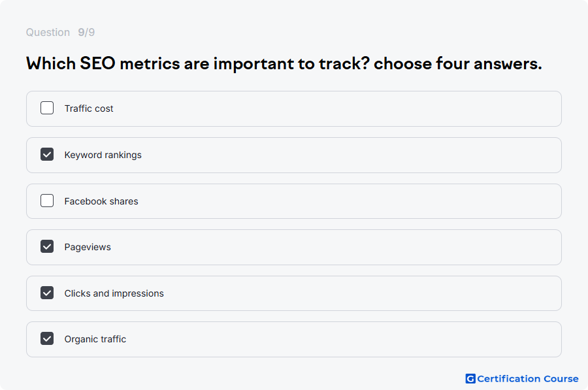Click empty space in the Traffic cost card
The width and height of the screenshot is (588, 390).
(338, 108)
